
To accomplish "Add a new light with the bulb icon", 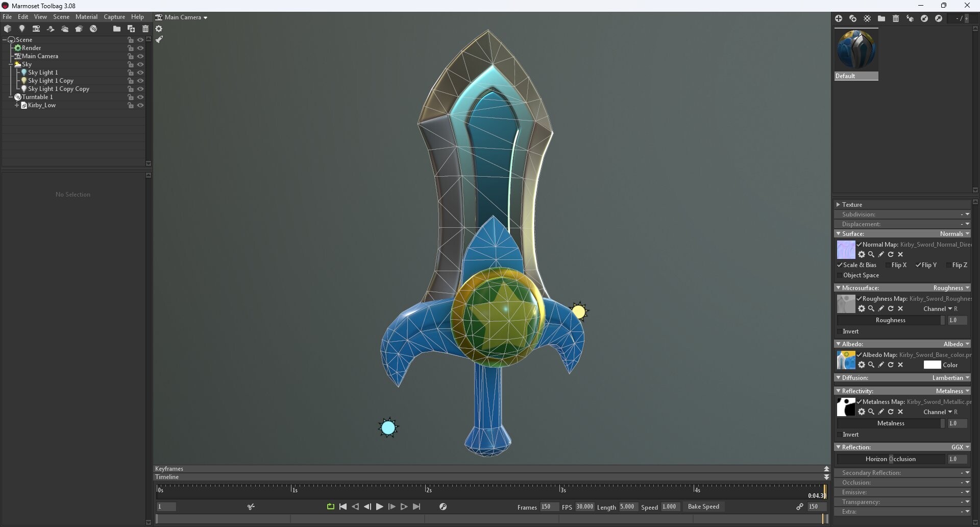I will 22,29.
